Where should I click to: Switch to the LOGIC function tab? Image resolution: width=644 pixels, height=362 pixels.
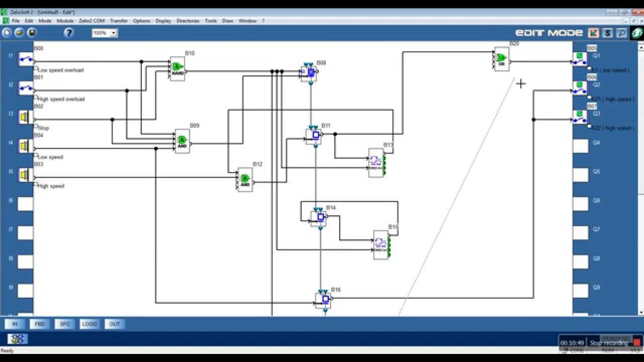coord(90,324)
